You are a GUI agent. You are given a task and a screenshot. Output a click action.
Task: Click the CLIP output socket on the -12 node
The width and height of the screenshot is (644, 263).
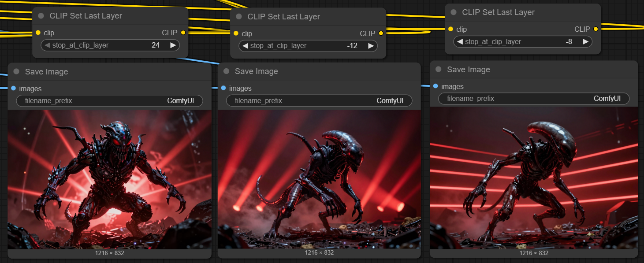click(x=381, y=33)
